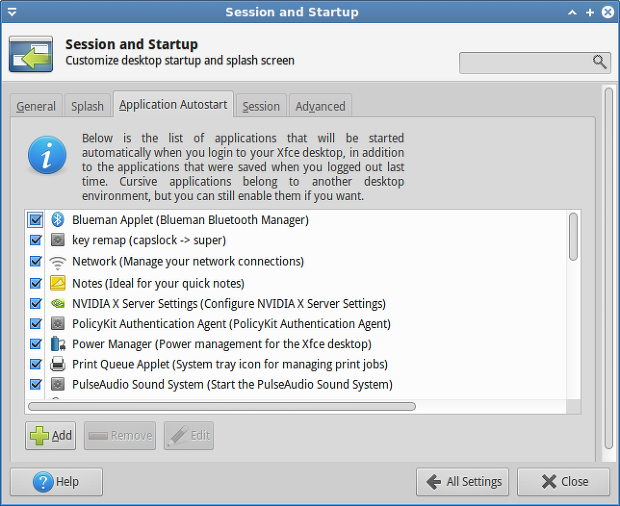Switch to the Session tab

261,106
